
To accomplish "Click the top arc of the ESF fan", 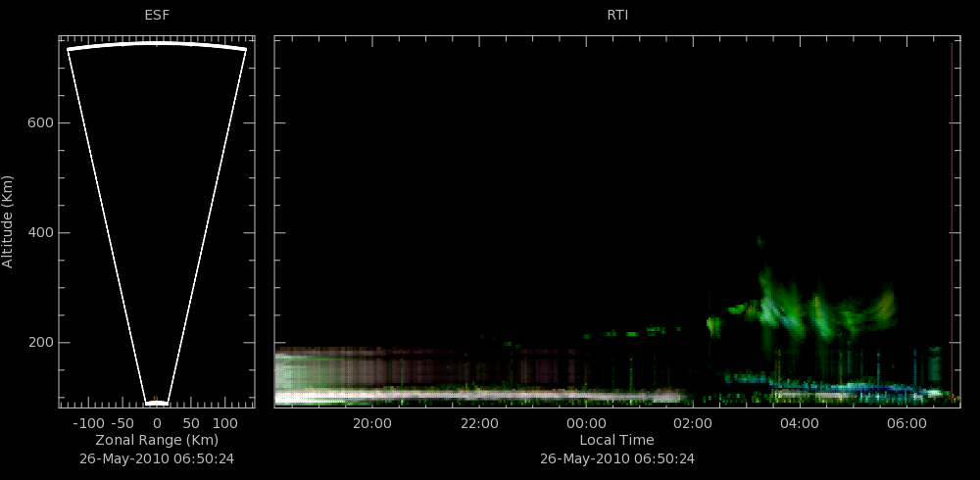I will tap(157, 45).
